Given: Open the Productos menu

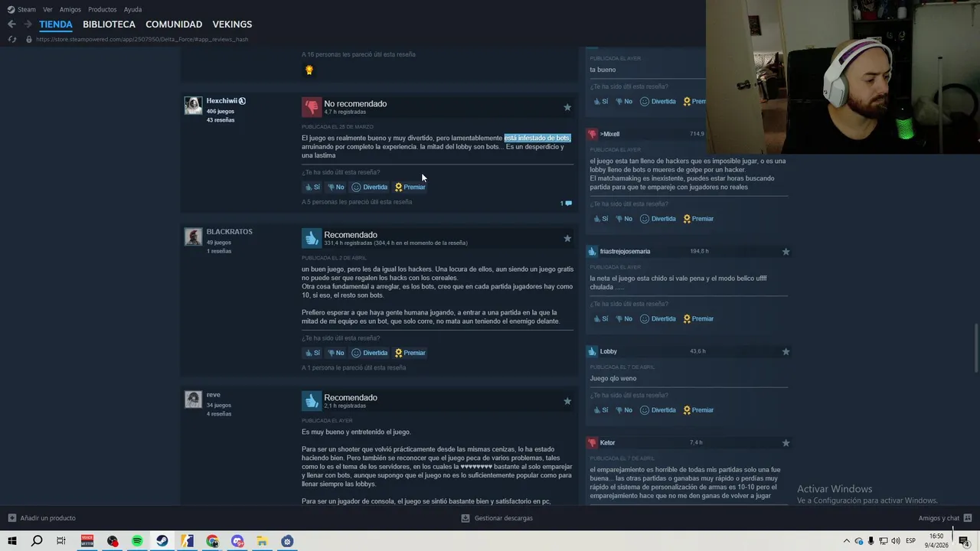Looking at the screenshot, I should 103,9.
